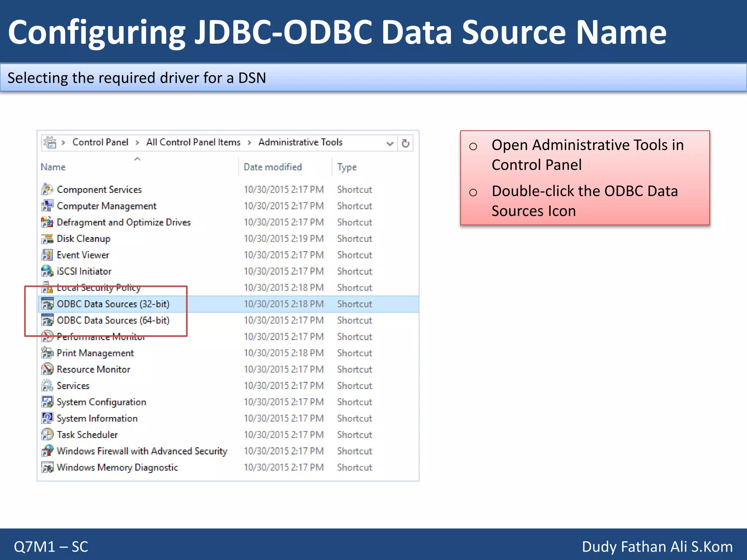The width and height of the screenshot is (747, 560).
Task: Select ODBC Data Sources (64-bit) icon
Action: (47, 320)
